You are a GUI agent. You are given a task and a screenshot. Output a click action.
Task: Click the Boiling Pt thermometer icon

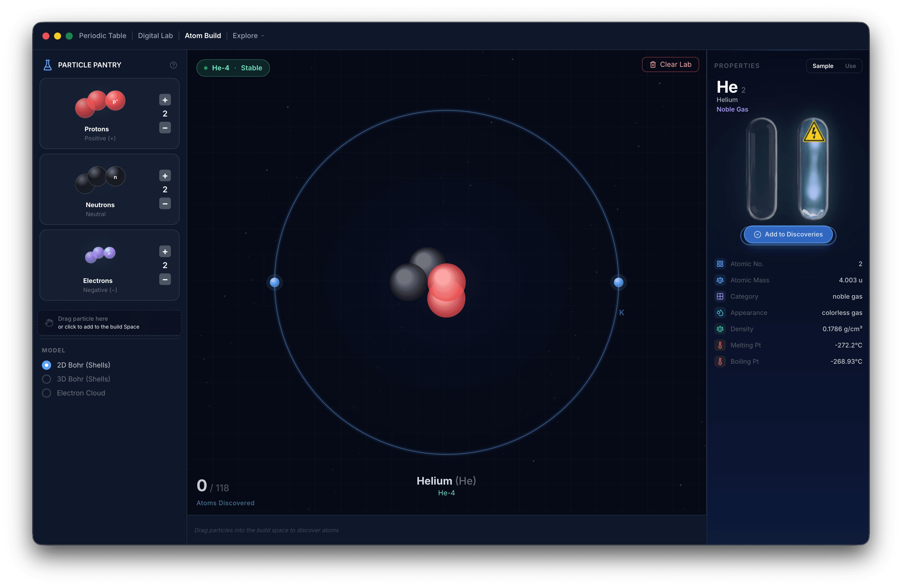tap(720, 361)
